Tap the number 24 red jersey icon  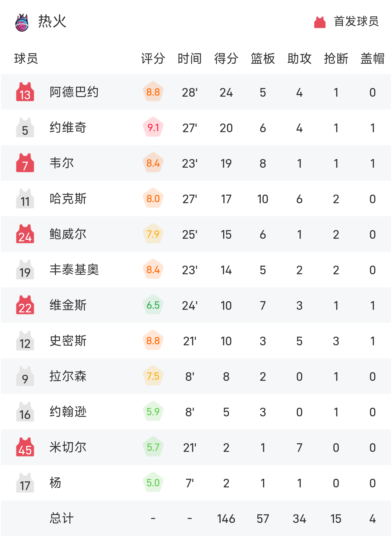point(25,234)
